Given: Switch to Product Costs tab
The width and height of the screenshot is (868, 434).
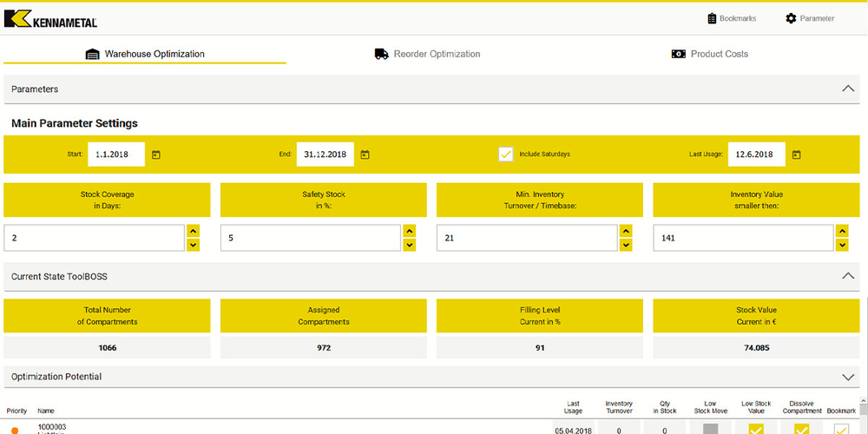Looking at the screenshot, I should pos(710,54).
